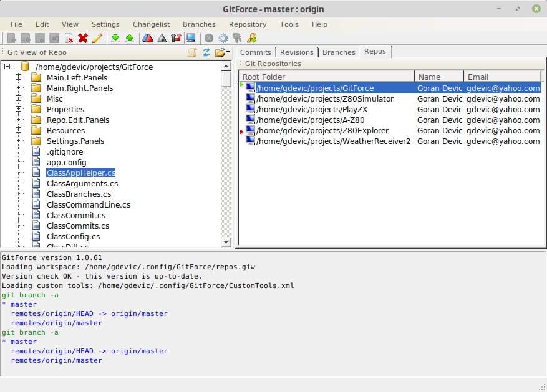Expand the Main.Right.Panels folder
Image resolution: width=547 pixels, height=392 pixels.
coord(19,87)
